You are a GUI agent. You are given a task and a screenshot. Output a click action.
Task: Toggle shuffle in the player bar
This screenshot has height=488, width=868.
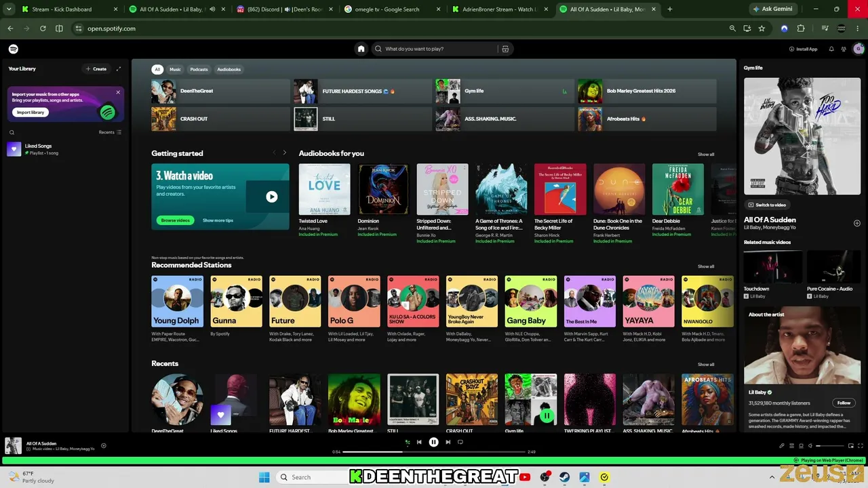[407, 442]
